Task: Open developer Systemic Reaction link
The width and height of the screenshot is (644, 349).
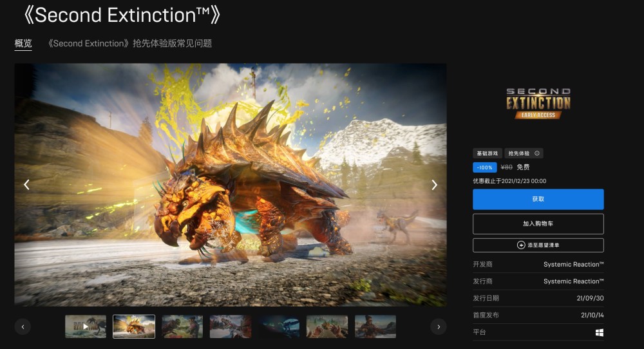Action: coord(573,265)
